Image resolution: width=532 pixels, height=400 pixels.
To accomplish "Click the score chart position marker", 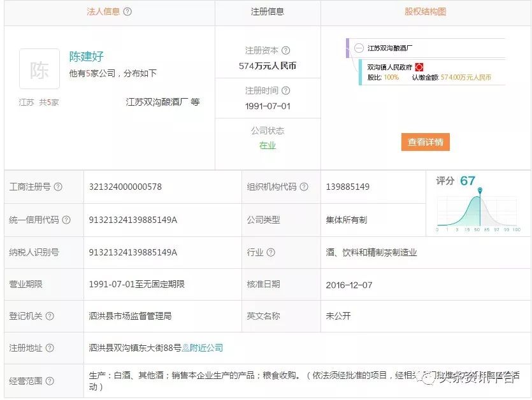I will pyautogui.click(x=480, y=190).
